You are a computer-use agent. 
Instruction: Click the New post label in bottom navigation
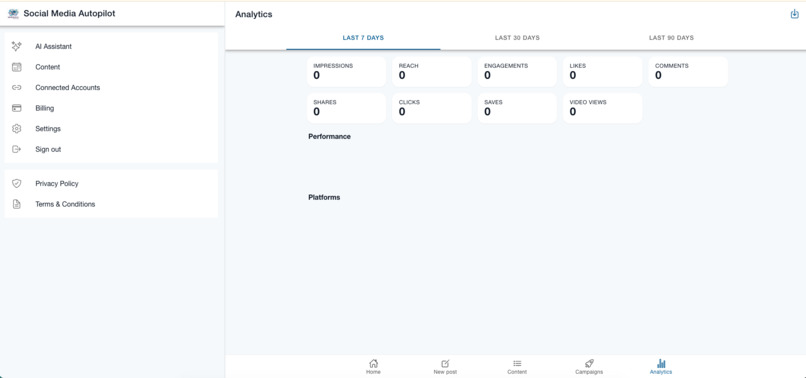[445, 372]
